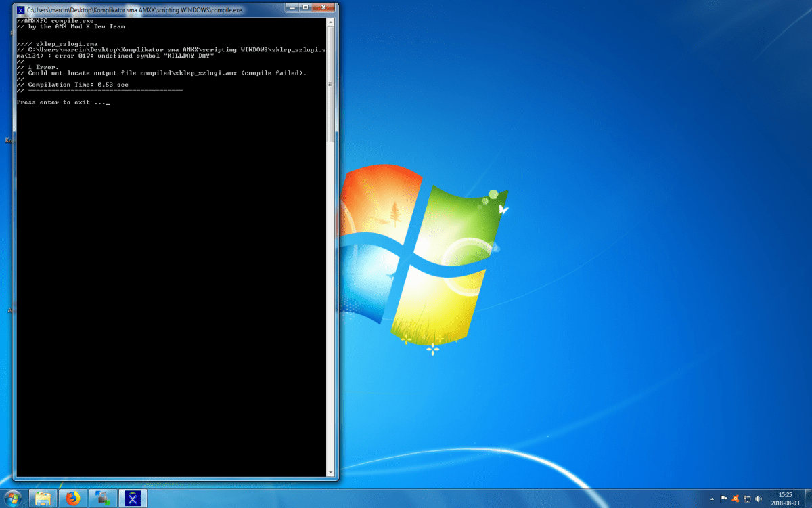Click the Show desktop button at taskbar end
Image resolution: width=812 pixels, height=508 pixels.
pos(807,499)
